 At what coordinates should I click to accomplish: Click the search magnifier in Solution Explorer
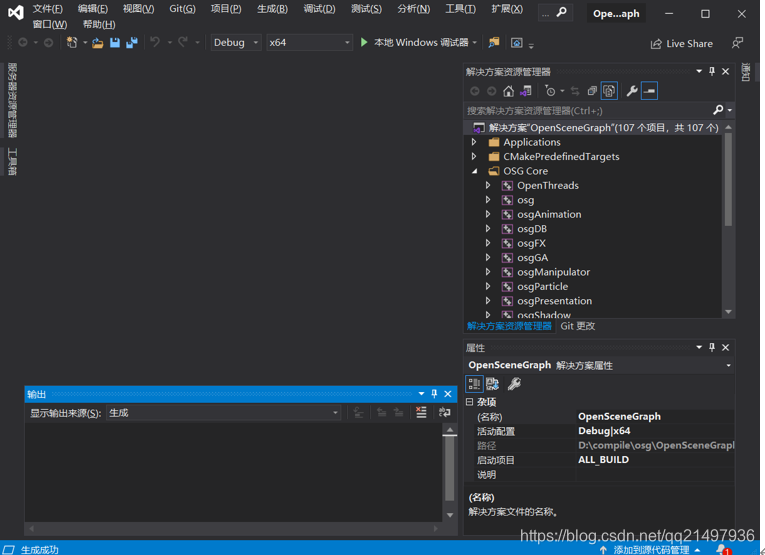click(x=718, y=110)
